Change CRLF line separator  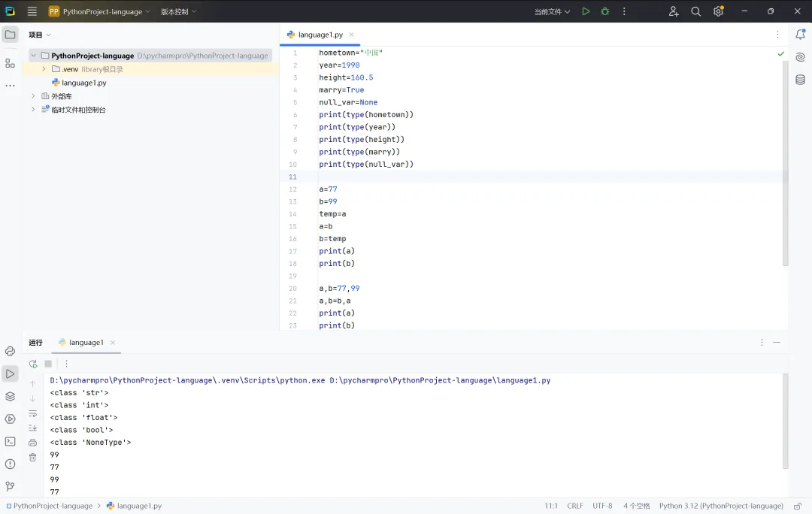(x=575, y=506)
